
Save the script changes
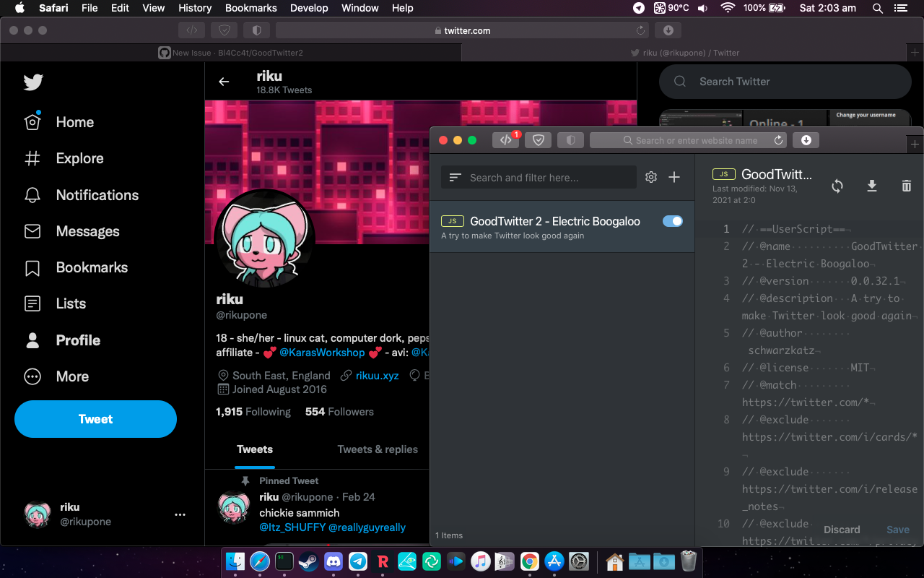tap(898, 530)
